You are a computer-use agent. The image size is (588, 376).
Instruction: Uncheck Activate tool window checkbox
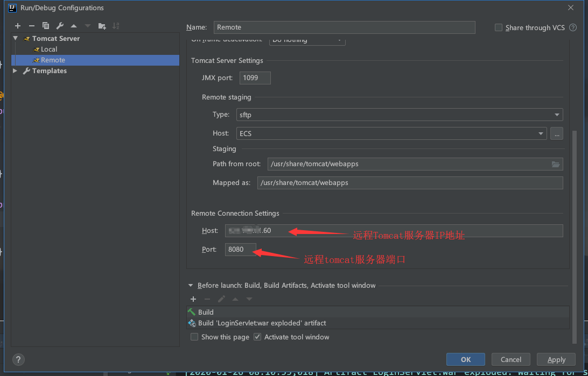pyautogui.click(x=257, y=337)
